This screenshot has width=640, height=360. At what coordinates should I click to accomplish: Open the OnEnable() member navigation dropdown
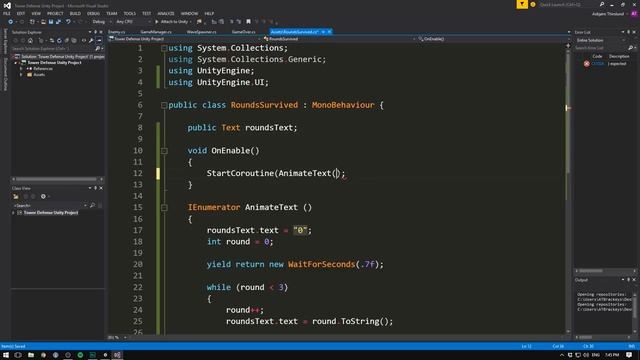coord(493,39)
